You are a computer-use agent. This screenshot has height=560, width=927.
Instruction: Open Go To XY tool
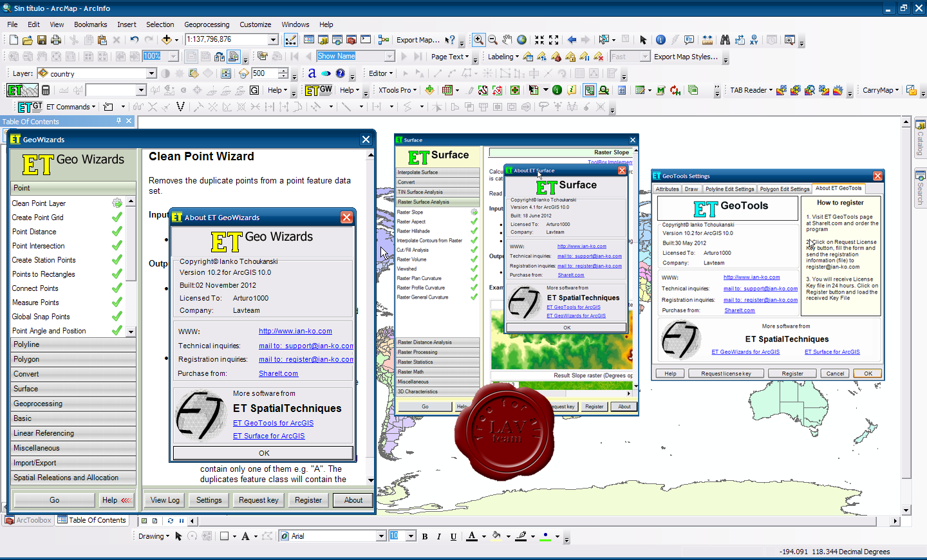click(754, 40)
